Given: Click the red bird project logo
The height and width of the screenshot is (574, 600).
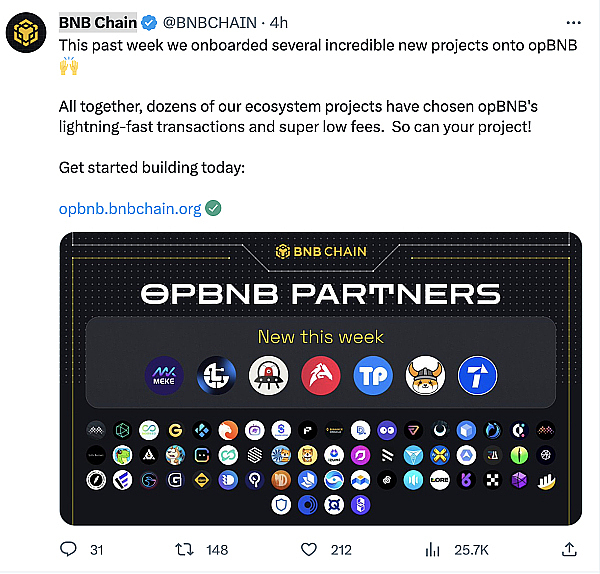Looking at the screenshot, I should pos(321,375).
